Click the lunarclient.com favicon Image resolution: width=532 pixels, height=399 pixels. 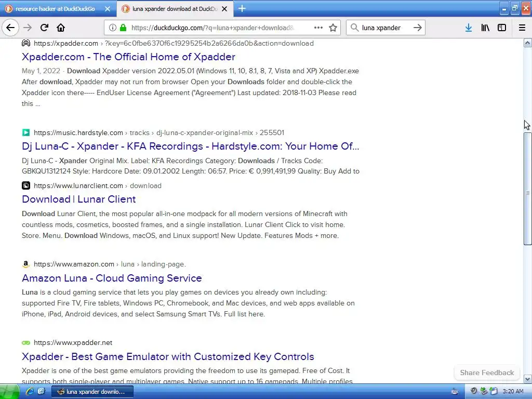coord(26,185)
